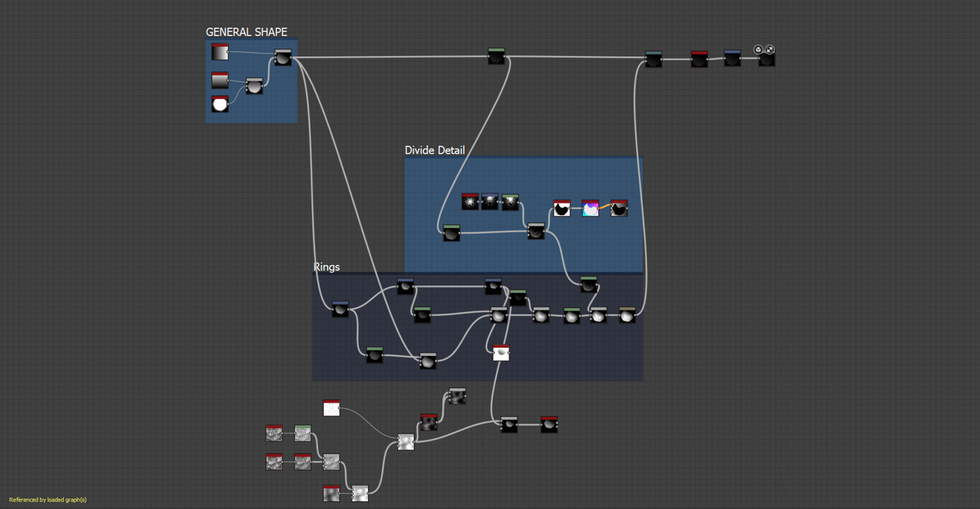Select the horizontal gradient node in GENERAL SHAPE
980x509 pixels.
tap(220, 52)
